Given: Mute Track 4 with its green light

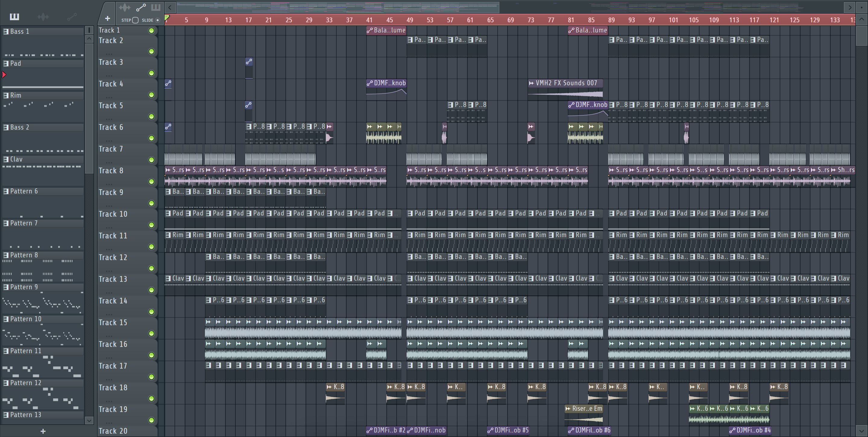Looking at the screenshot, I should point(152,95).
